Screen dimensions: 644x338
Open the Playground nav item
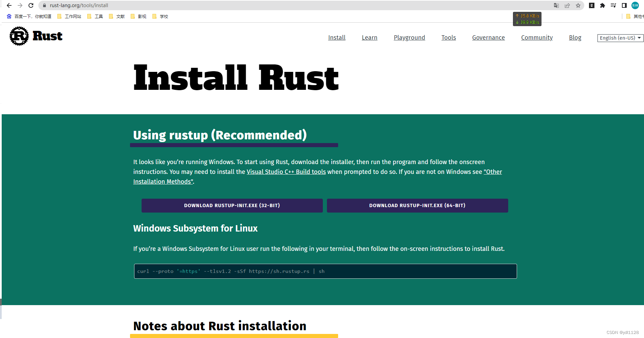[x=409, y=38]
